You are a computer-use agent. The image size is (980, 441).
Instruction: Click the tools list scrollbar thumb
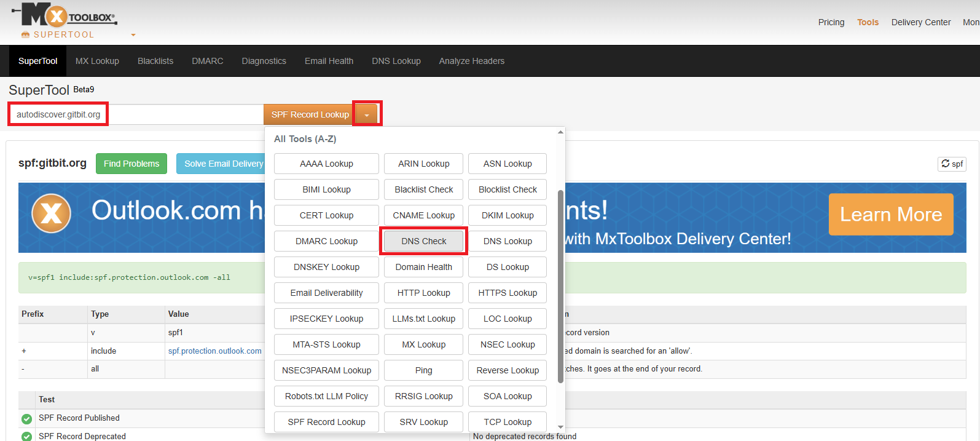[x=560, y=286]
